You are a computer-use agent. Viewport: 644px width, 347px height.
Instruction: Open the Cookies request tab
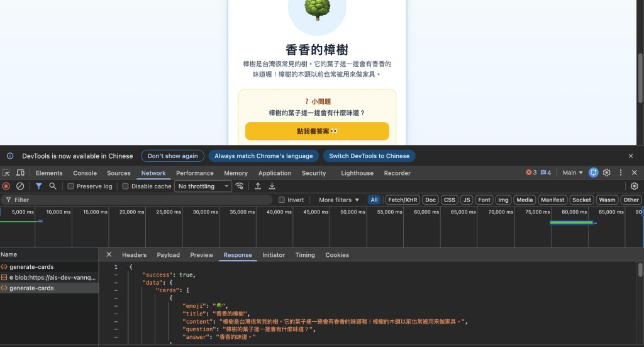337,255
